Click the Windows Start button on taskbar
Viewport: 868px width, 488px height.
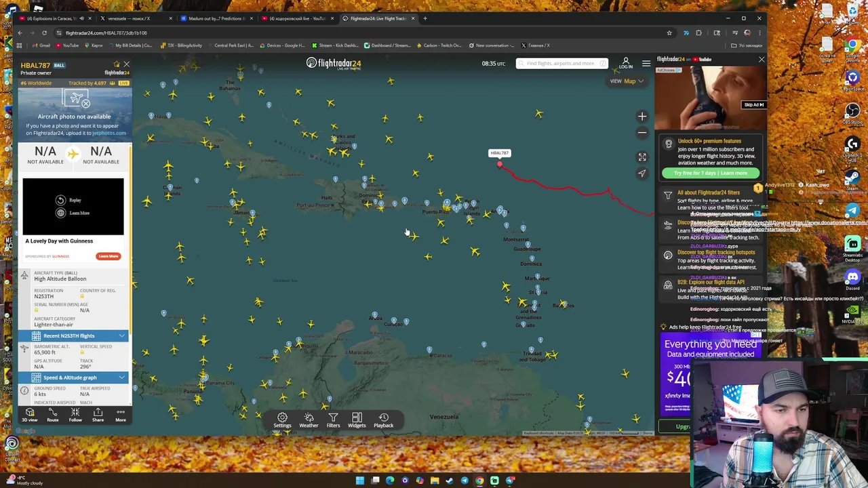(360, 481)
